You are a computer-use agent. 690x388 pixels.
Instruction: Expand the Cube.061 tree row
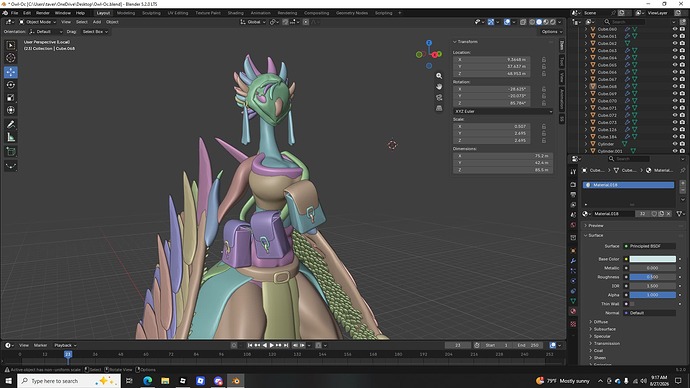click(x=586, y=36)
